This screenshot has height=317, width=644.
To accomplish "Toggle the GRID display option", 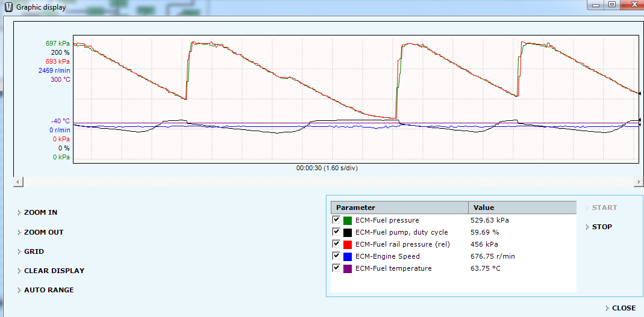I will (34, 251).
